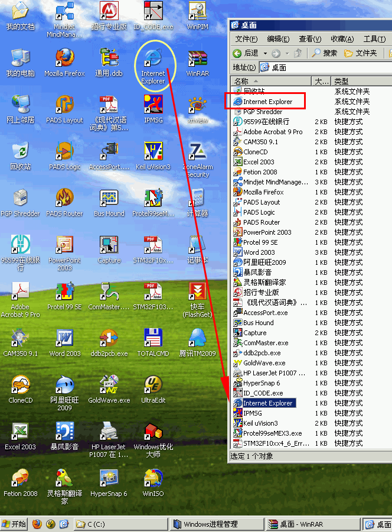Select 'Keil uVision3' in Explorer list
This screenshot has width=392, height=532.
coord(260,423)
